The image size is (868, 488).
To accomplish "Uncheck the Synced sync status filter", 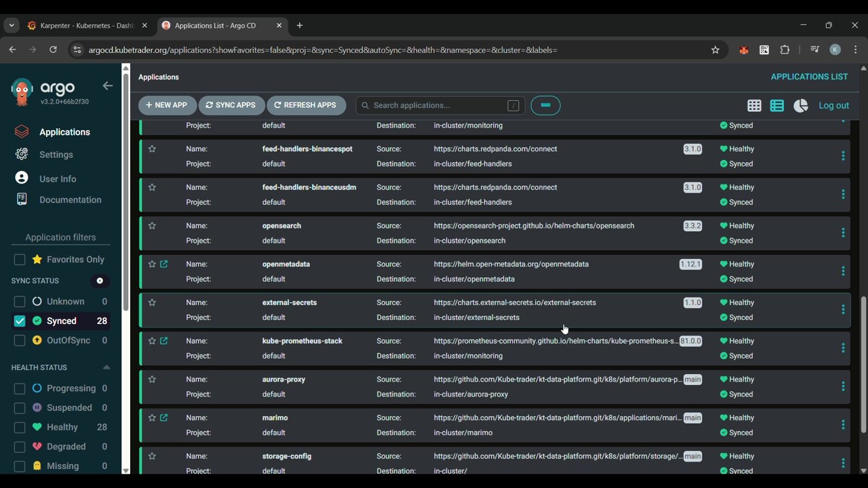I will point(20,321).
